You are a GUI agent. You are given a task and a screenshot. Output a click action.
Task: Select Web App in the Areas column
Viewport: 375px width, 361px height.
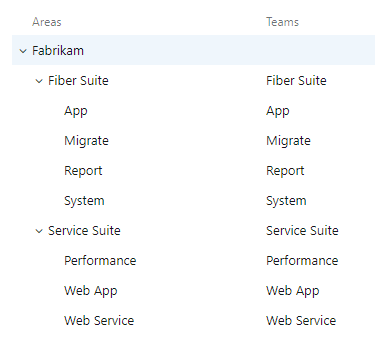point(91,291)
